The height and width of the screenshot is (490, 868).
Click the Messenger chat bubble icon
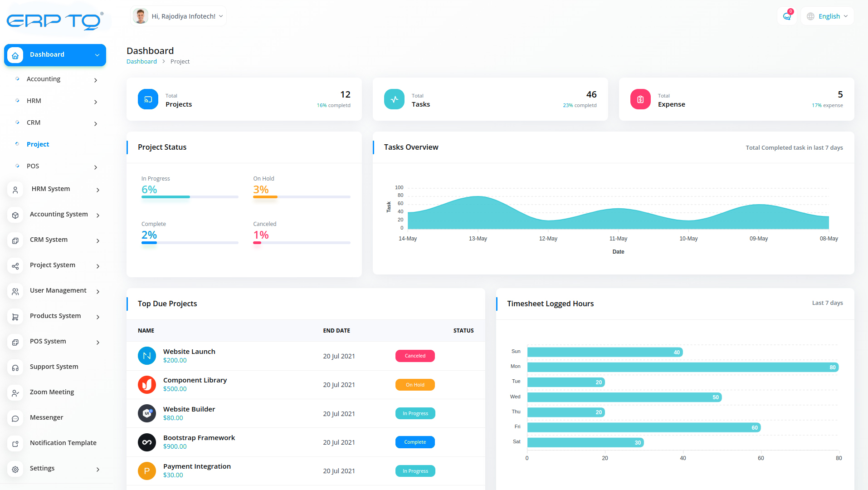click(15, 418)
